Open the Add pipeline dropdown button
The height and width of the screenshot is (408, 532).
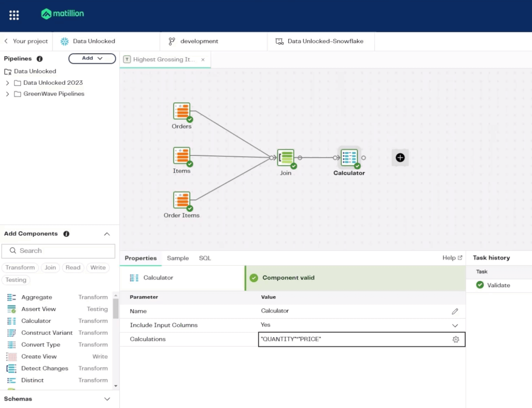tap(92, 58)
